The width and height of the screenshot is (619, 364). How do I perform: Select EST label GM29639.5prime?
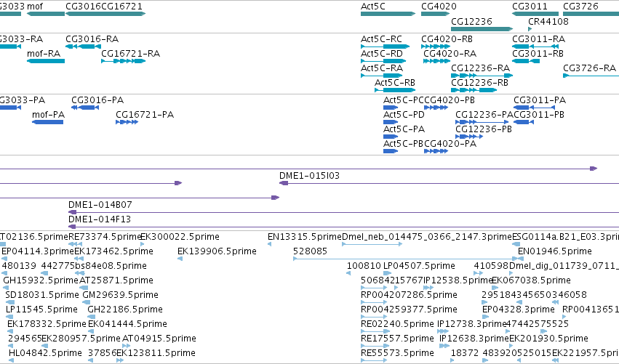point(121,295)
